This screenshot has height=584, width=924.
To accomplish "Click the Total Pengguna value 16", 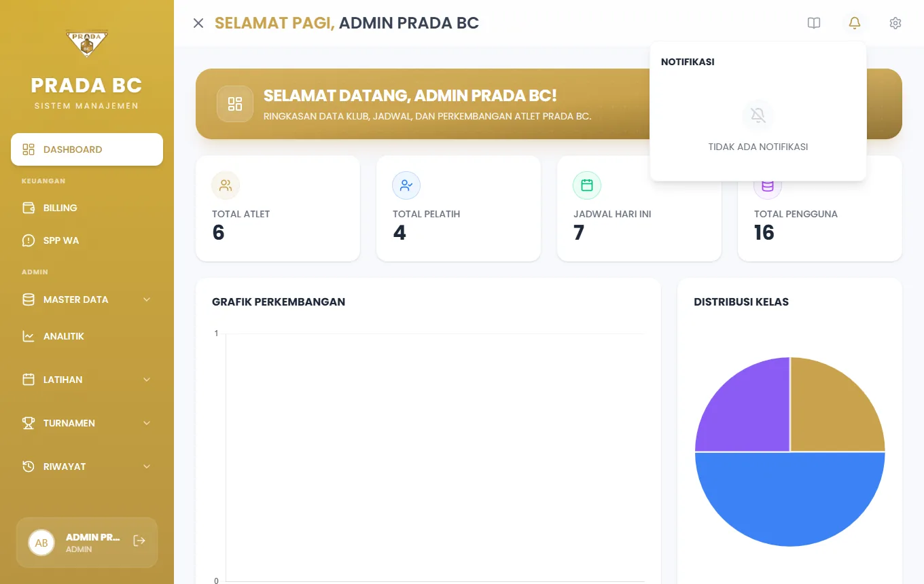I will (764, 233).
